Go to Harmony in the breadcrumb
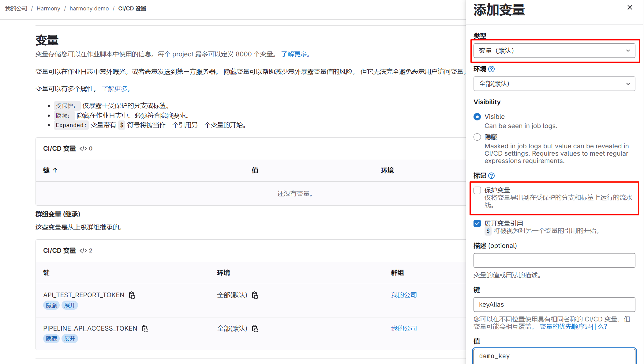This screenshot has width=644, height=364. coord(48,9)
